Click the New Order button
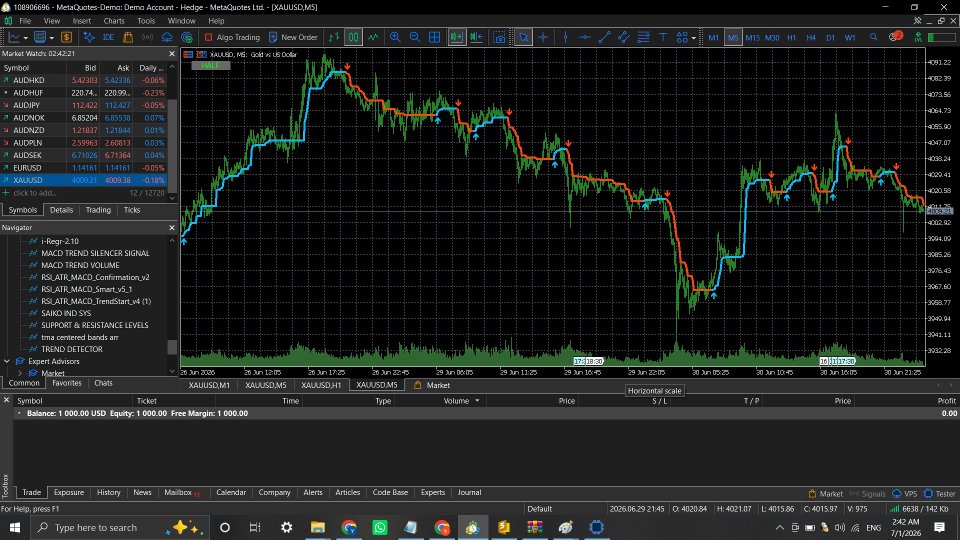The width and height of the screenshot is (960, 540). (293, 37)
